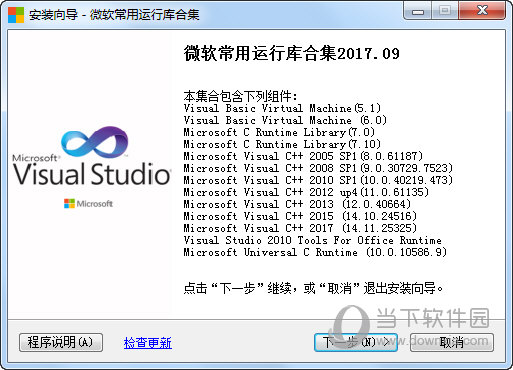The height and width of the screenshot is (370, 513).
Task: Open the 检查更新 link
Action: click(x=148, y=343)
